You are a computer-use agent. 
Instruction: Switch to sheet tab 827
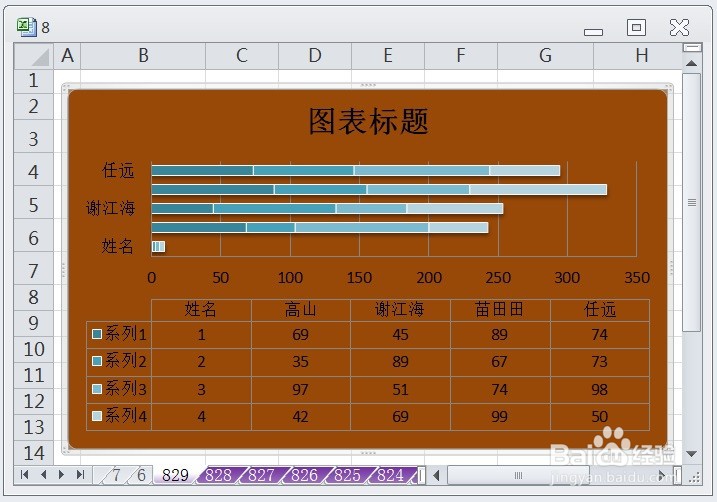(261, 475)
